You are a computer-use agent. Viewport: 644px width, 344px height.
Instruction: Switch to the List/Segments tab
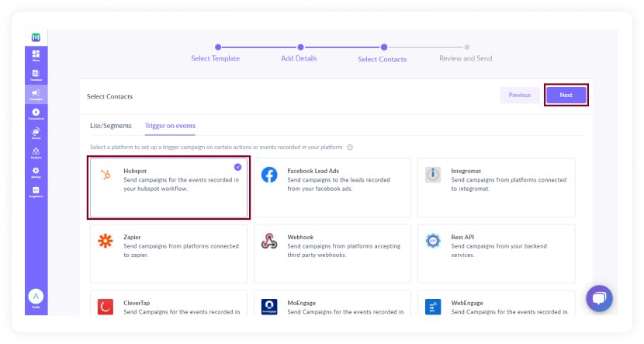point(111,126)
